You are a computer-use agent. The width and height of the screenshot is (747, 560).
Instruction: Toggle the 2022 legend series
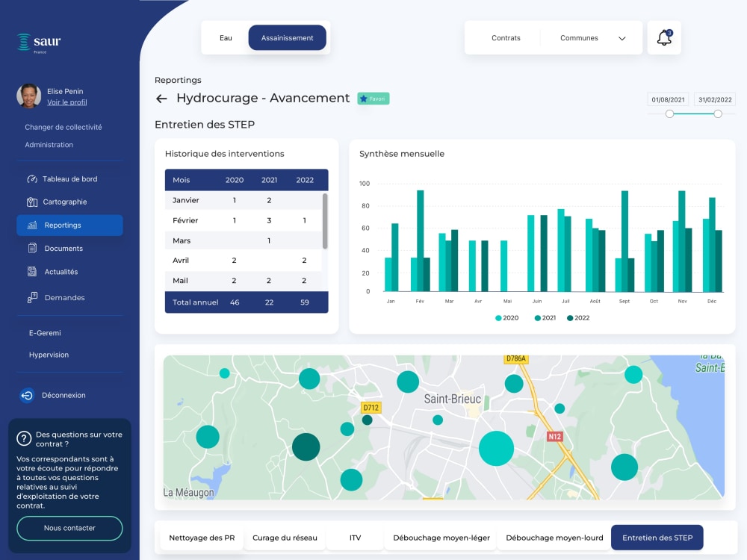point(578,318)
